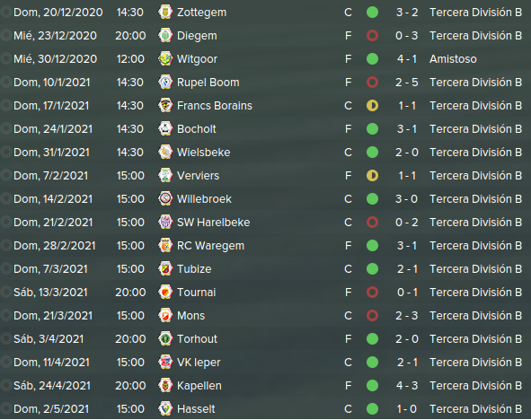The image size is (531, 420).
Task: Open the SW Harelbeke club badge
Action: point(165,223)
